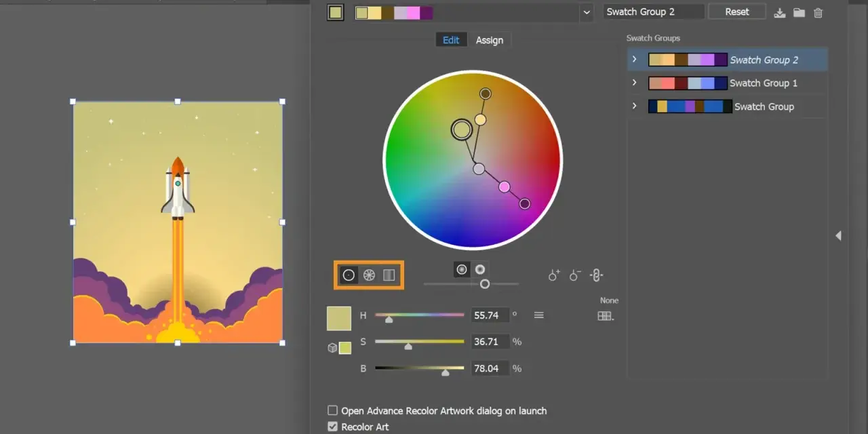Image resolution: width=868 pixels, height=434 pixels.
Task: Click the add color tool icon
Action: (x=554, y=275)
